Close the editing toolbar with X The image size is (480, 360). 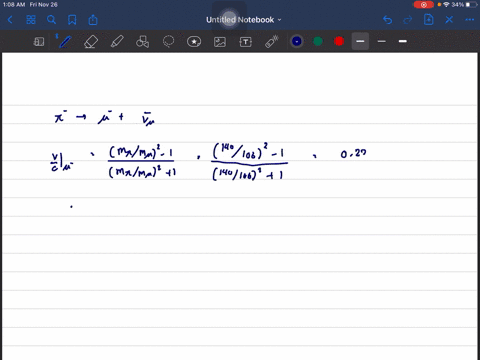click(x=449, y=20)
